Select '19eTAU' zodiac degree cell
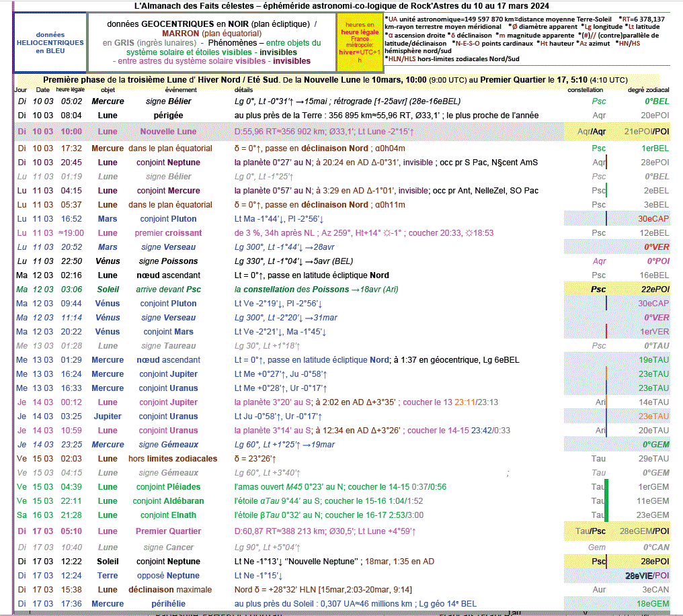Image resolution: width=683 pixels, height=616 pixels. click(x=654, y=360)
